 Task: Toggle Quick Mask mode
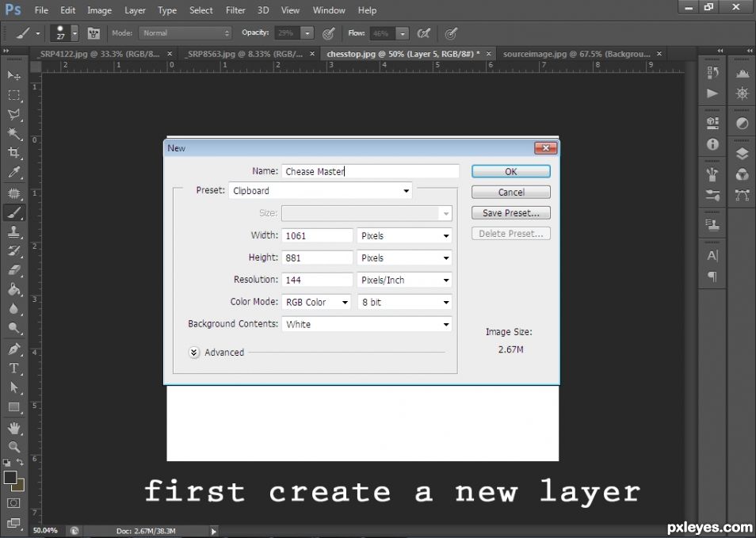coord(13,503)
